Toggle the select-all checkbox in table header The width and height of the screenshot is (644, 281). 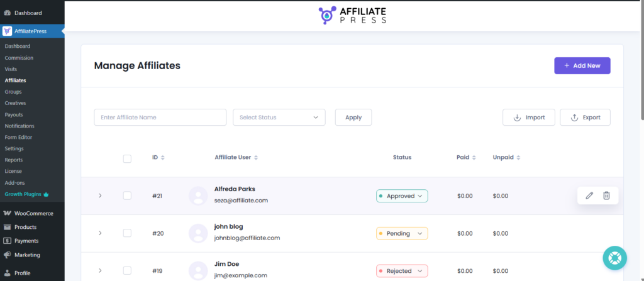pyautogui.click(x=127, y=158)
